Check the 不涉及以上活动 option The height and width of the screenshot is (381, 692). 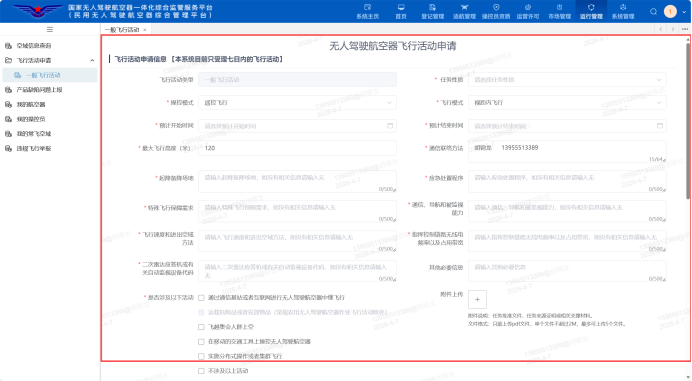[x=201, y=371]
